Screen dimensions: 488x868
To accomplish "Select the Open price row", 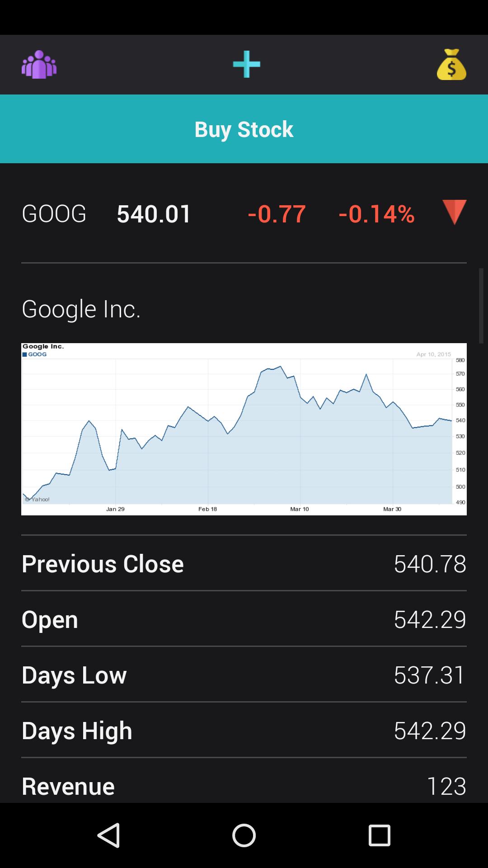I will [244, 619].
